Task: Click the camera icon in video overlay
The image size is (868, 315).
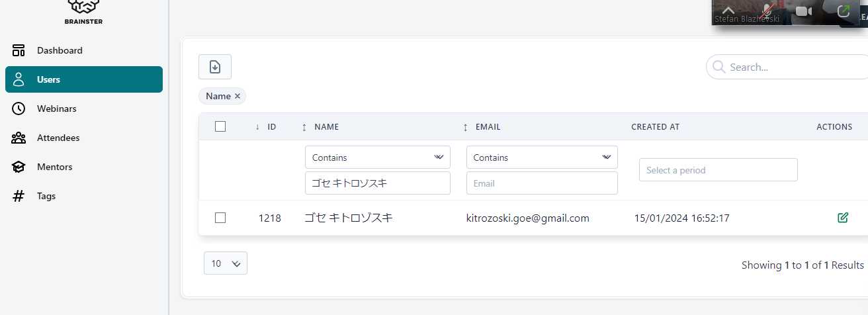Action: pyautogui.click(x=803, y=11)
